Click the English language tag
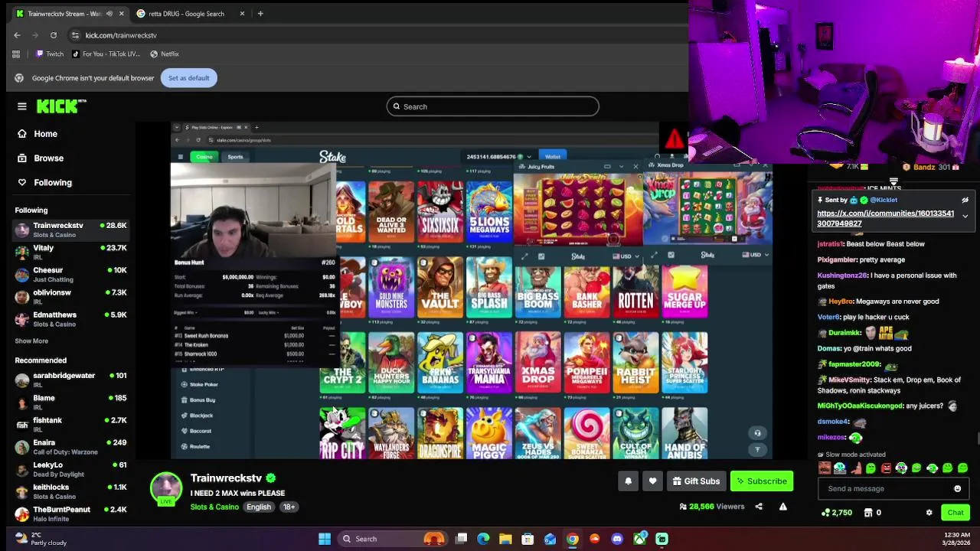The image size is (980, 551). (x=259, y=507)
